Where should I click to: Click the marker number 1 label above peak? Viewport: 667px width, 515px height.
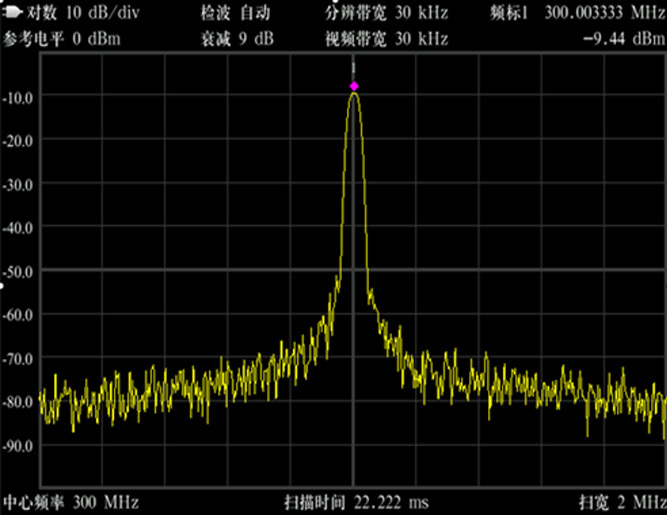coord(353,68)
